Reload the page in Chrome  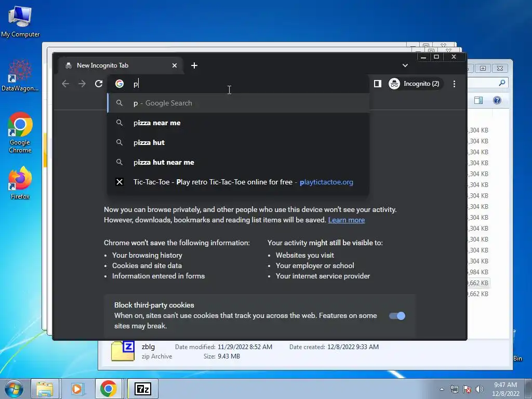(99, 84)
